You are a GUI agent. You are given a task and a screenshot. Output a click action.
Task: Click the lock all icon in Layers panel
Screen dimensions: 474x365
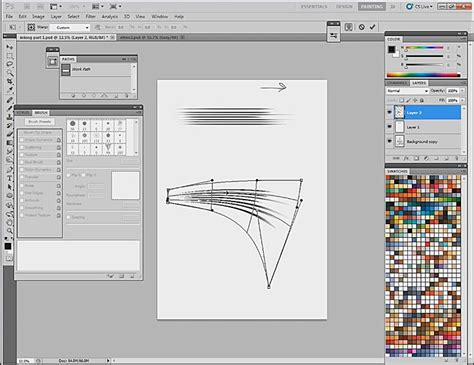(422, 100)
